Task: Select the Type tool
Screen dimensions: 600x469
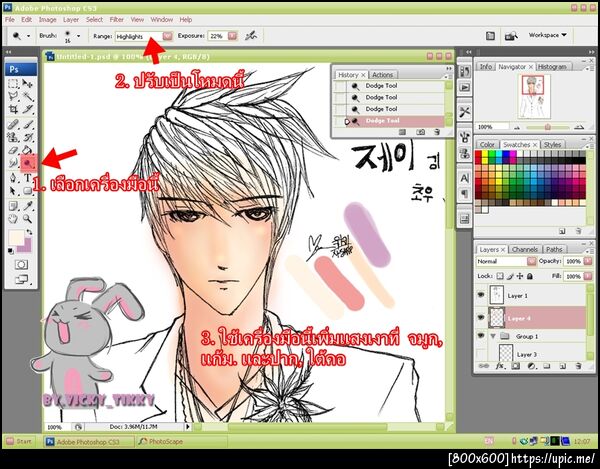Action: 27,178
